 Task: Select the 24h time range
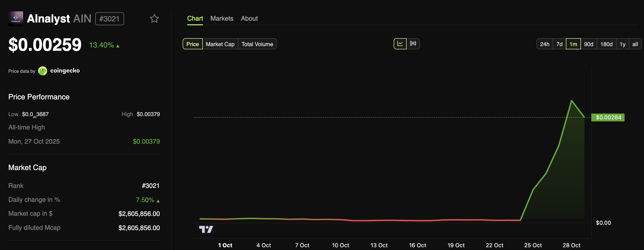click(545, 44)
